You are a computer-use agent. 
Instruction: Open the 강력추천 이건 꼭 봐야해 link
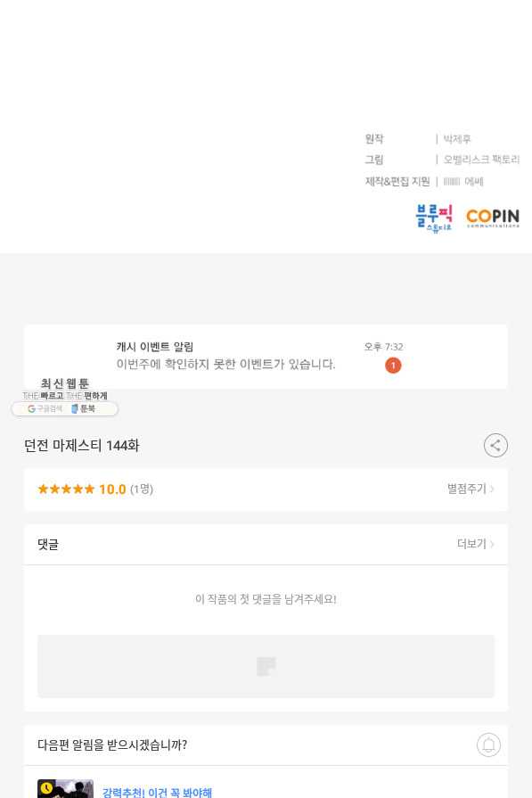(157, 792)
